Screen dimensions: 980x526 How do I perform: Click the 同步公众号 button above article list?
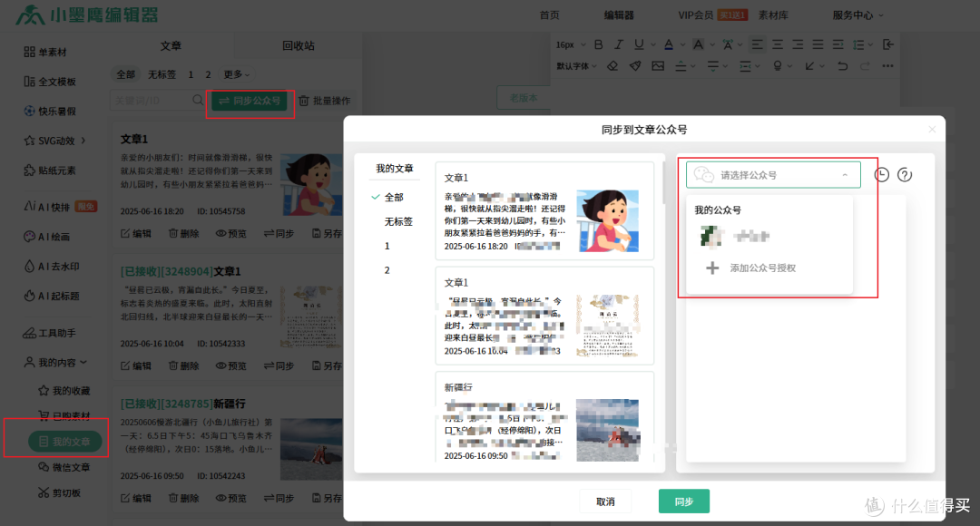click(x=250, y=101)
